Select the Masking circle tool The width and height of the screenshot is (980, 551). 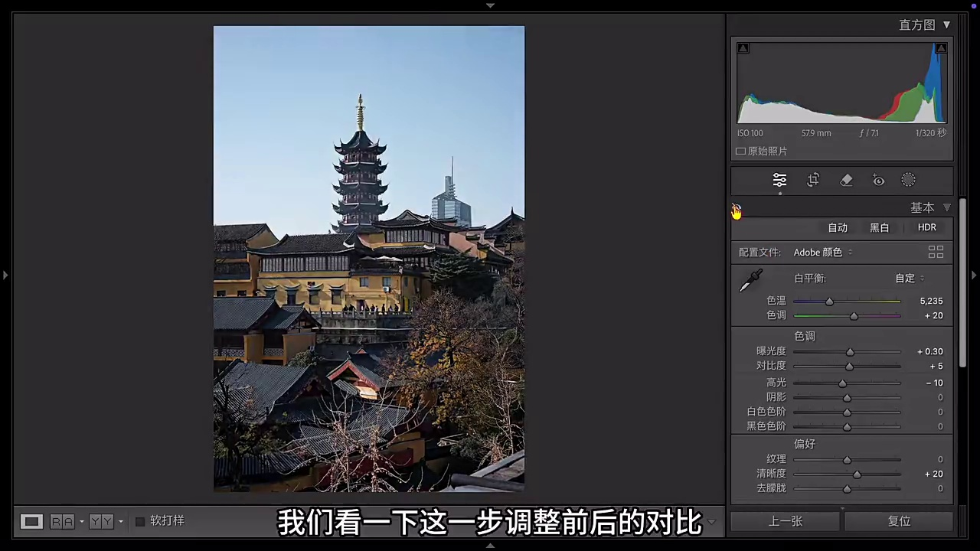point(908,180)
